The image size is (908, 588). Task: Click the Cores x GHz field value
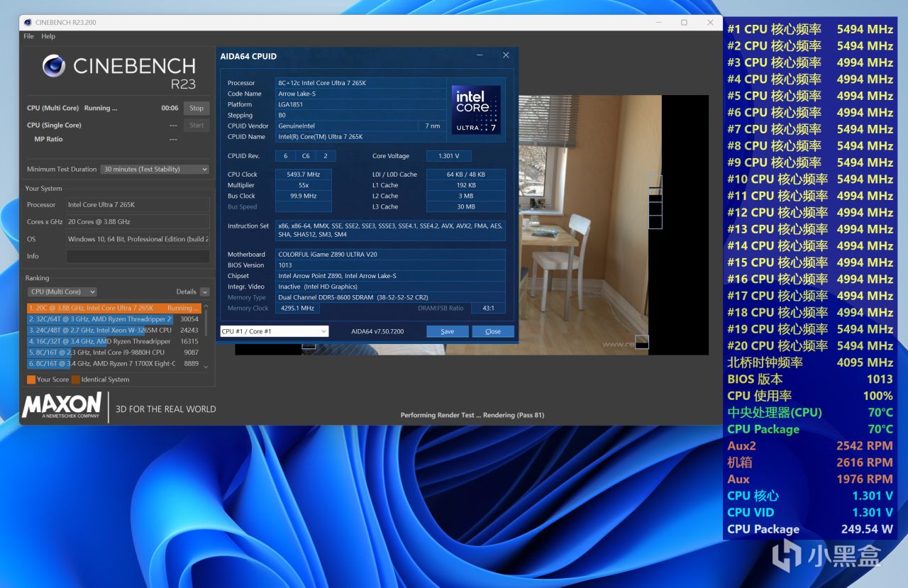point(138,222)
